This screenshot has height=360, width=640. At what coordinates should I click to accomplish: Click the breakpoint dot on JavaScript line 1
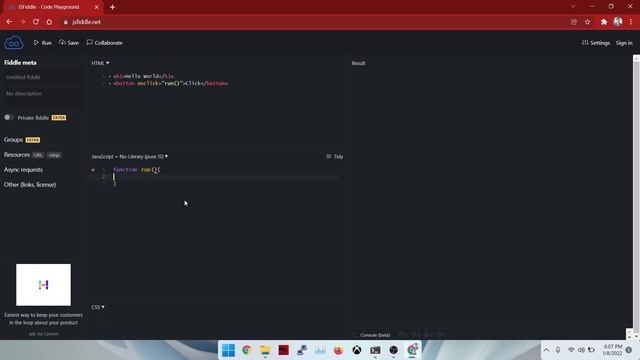[x=93, y=170]
